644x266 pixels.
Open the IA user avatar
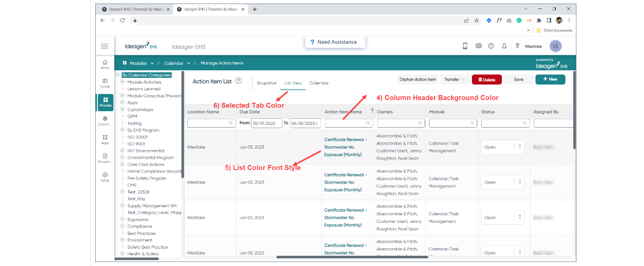[555, 46]
